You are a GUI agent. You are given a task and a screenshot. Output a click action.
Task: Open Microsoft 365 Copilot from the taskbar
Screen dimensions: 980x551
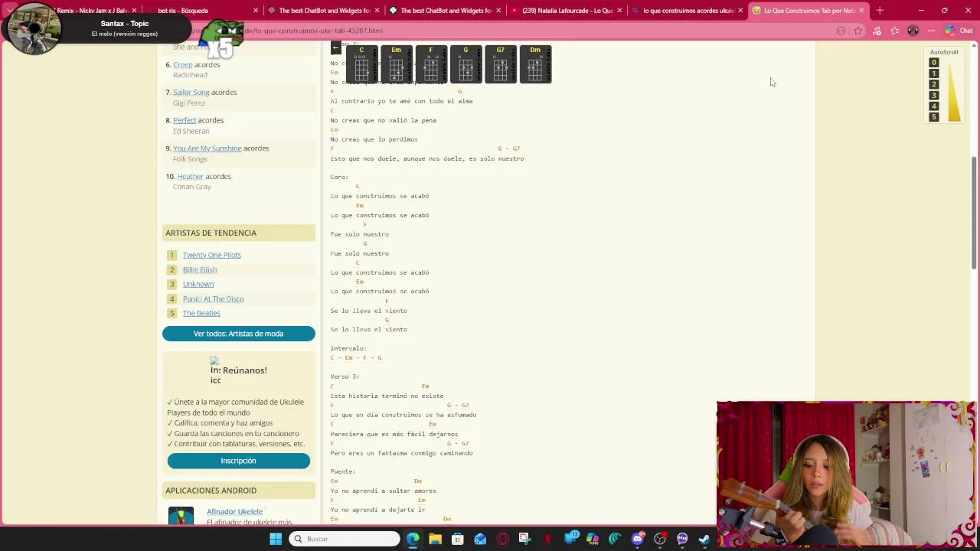click(x=592, y=539)
